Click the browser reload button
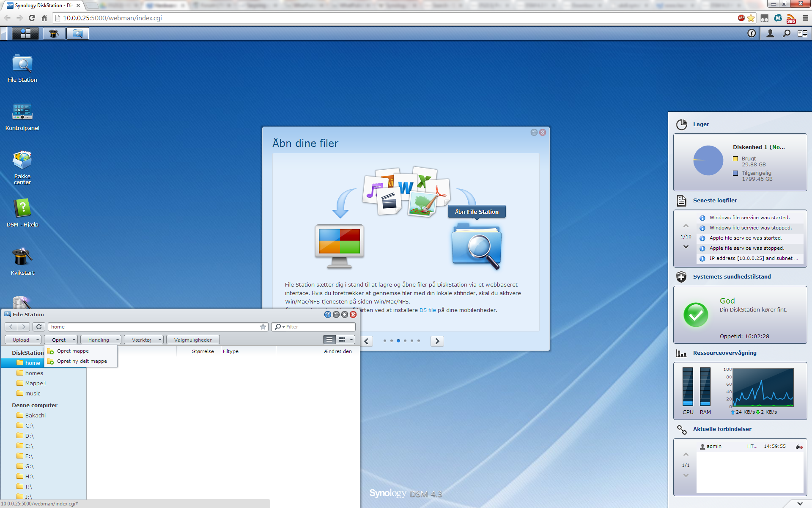The image size is (812, 508). tap(32, 18)
